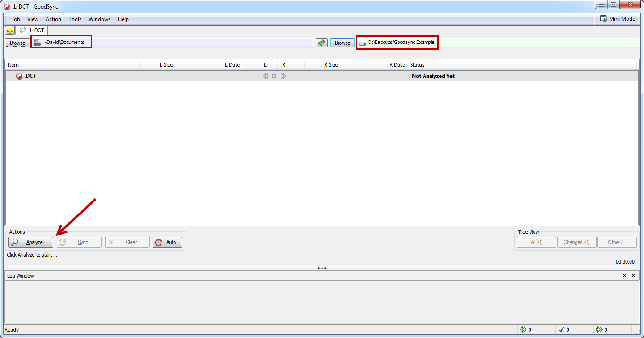Select the left-to-right sync arrow for DCT
Viewport: 644px width, 338px height.
click(x=283, y=76)
